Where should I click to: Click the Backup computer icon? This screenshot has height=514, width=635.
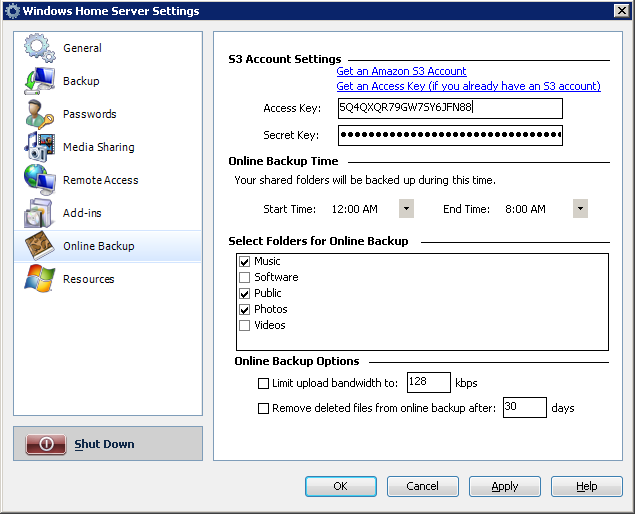point(39,81)
